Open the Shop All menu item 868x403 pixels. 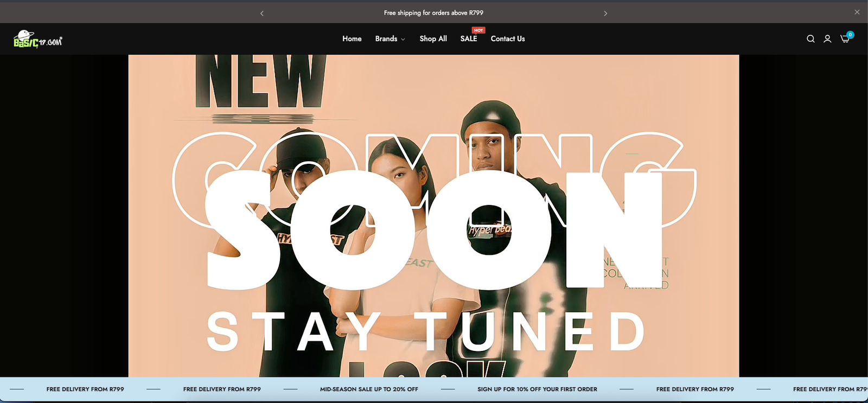[x=433, y=39]
